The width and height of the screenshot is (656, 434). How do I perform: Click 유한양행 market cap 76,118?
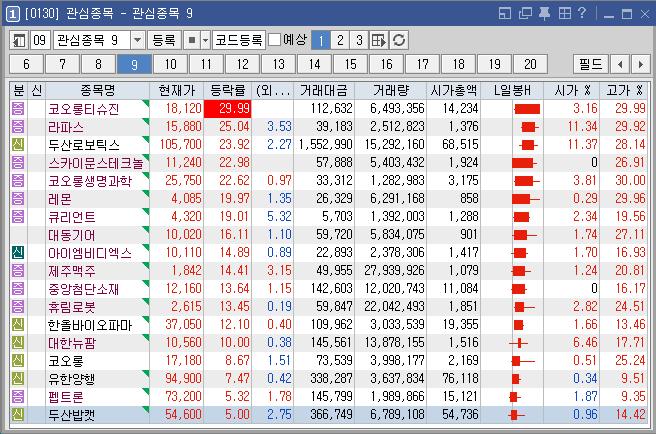pyautogui.click(x=460, y=378)
